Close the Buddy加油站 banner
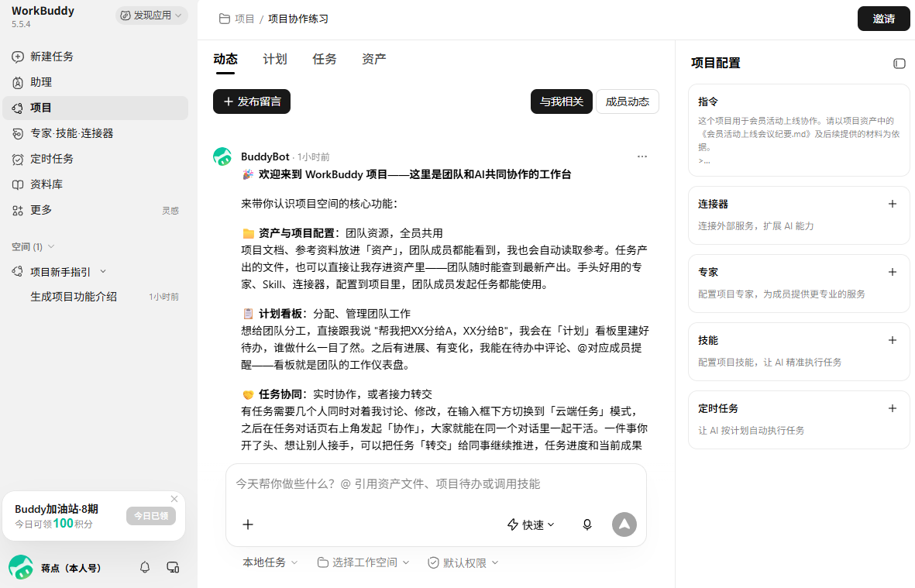Image resolution: width=915 pixels, height=588 pixels. tap(174, 499)
